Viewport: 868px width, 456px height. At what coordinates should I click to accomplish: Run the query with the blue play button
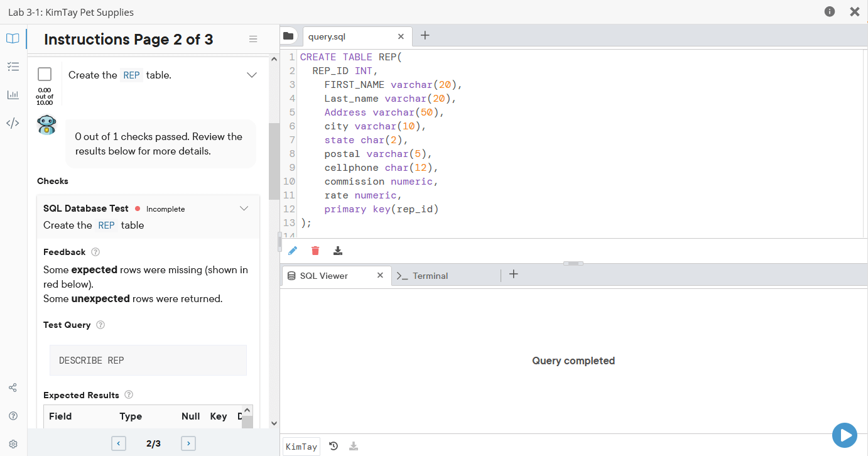point(845,435)
